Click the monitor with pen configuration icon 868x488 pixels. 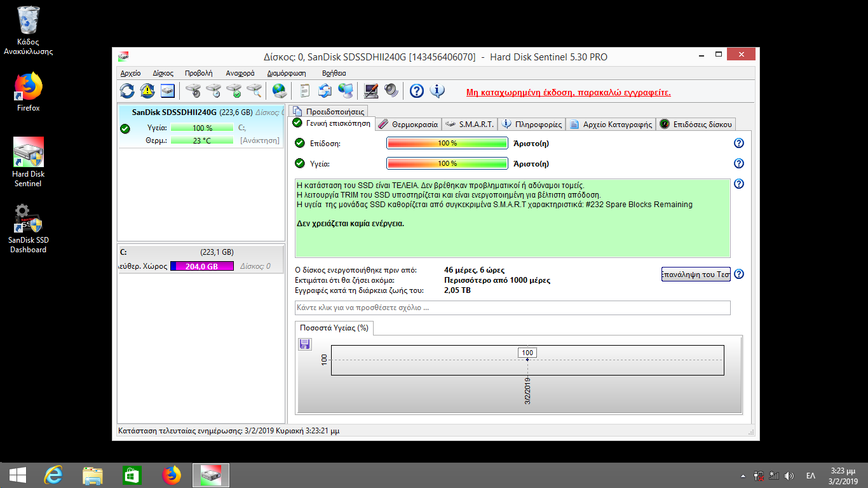[371, 91]
